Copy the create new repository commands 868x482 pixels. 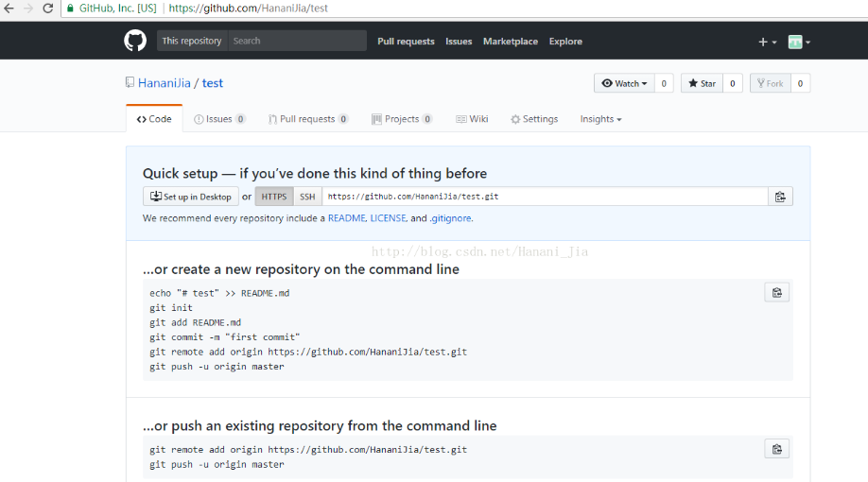tap(777, 293)
